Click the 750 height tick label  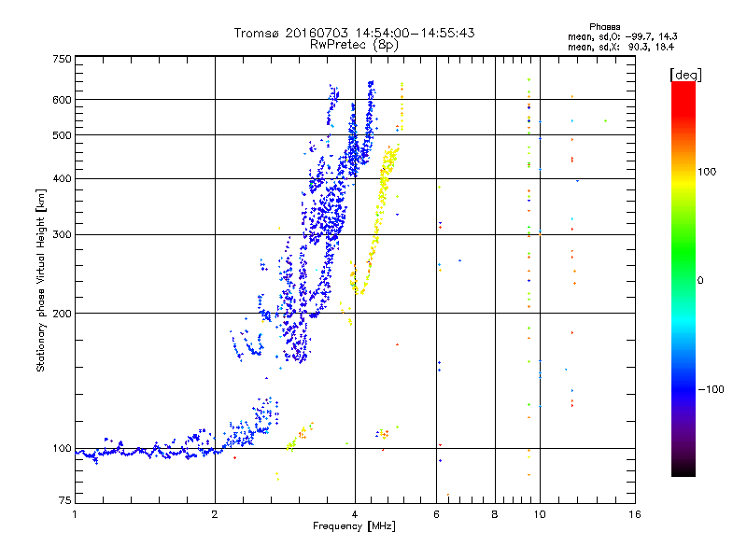[x=62, y=59]
